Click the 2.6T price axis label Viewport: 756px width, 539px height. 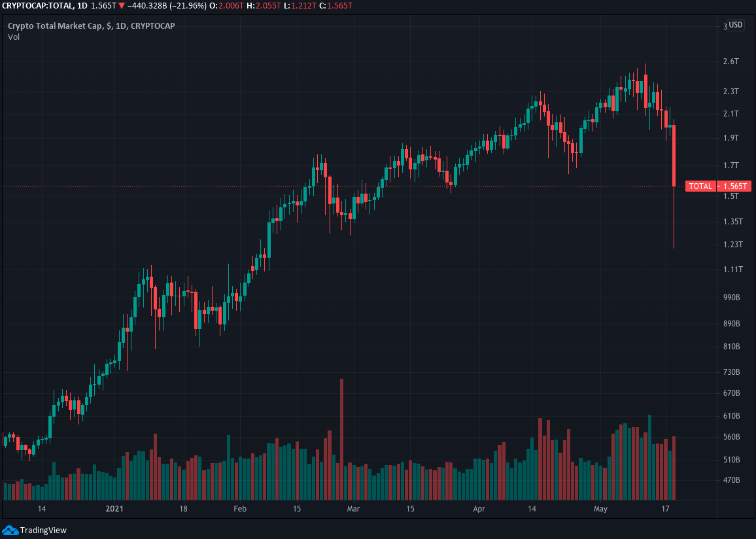[730, 61]
